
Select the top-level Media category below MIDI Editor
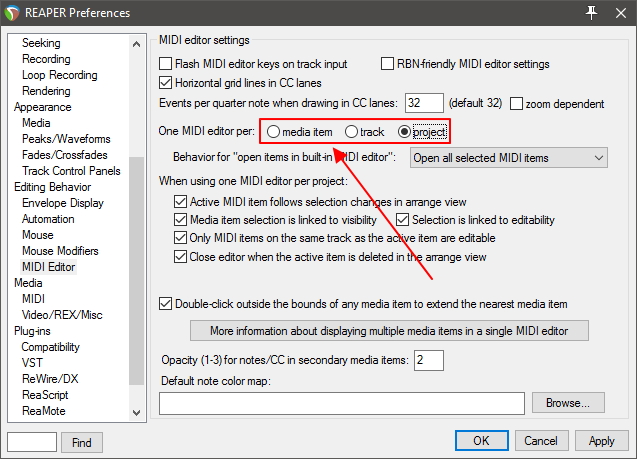pos(28,283)
